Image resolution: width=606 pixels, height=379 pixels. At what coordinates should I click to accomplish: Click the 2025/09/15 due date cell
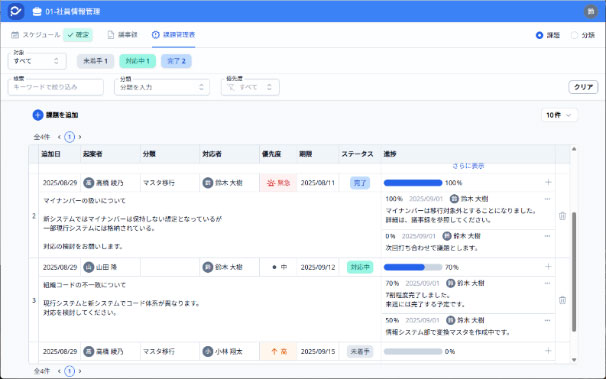318,352
